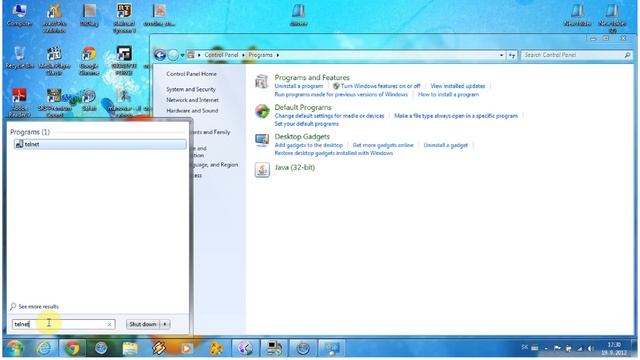Expand the arrow after Control Panel breadcrumb
Image resolution: width=640 pixels, height=360 pixels.
[x=243, y=55]
